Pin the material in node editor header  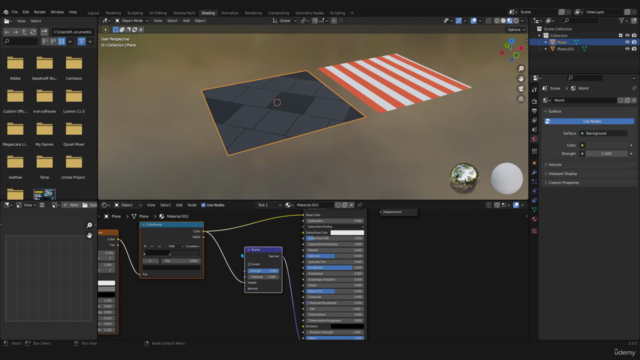(360, 205)
